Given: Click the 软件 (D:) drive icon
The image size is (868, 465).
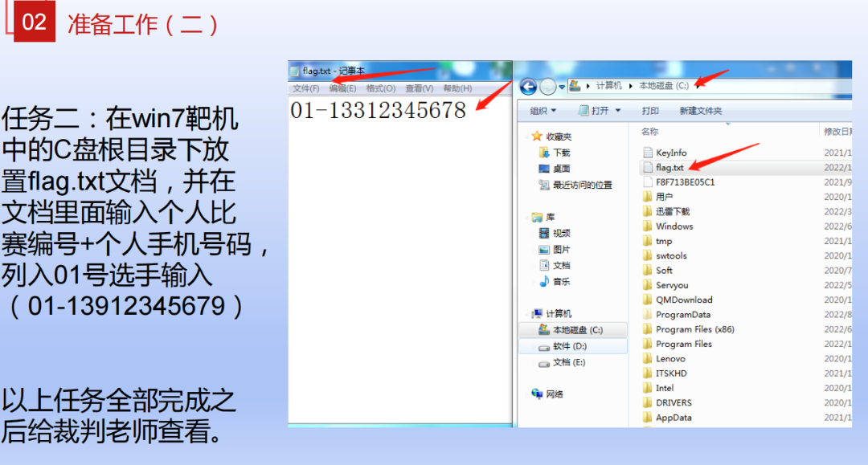Looking at the screenshot, I should point(544,347).
